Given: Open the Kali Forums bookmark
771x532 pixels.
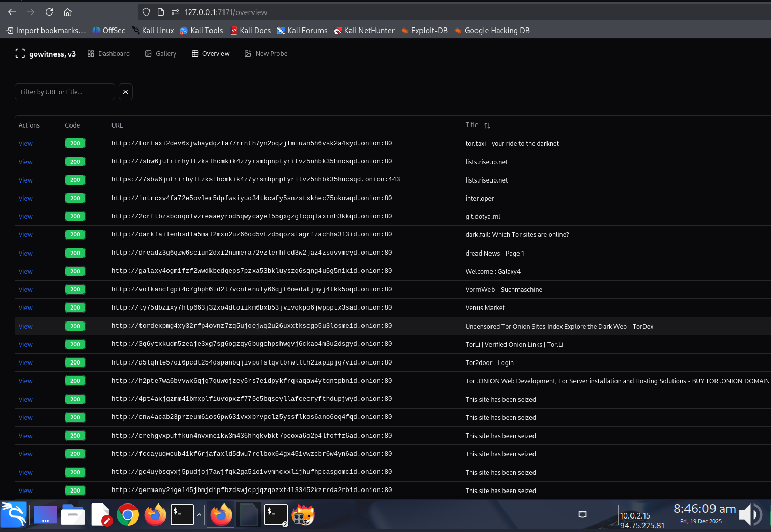Looking at the screenshot, I should 302,31.
